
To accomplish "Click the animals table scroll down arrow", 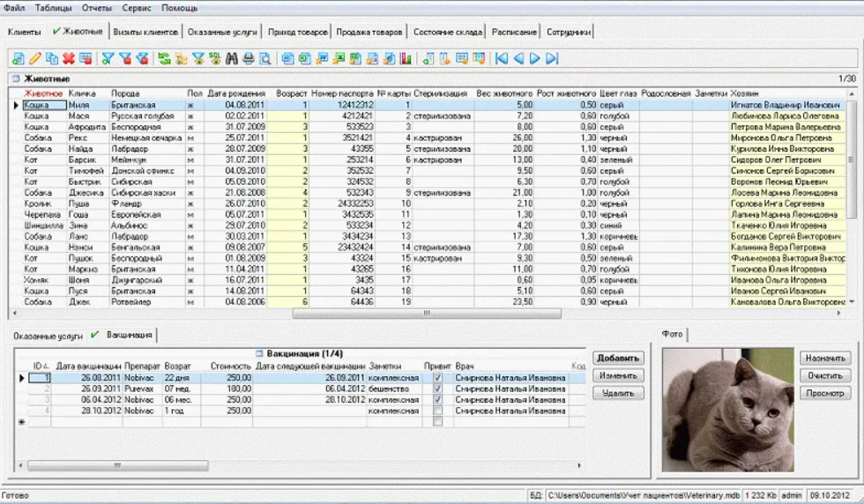I will point(852,302).
